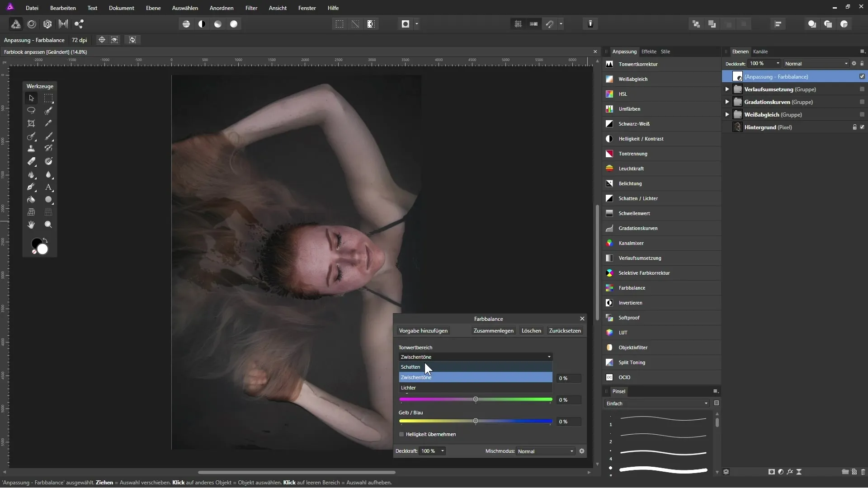Open the Filter menu
The height and width of the screenshot is (488, 868).
click(x=251, y=8)
